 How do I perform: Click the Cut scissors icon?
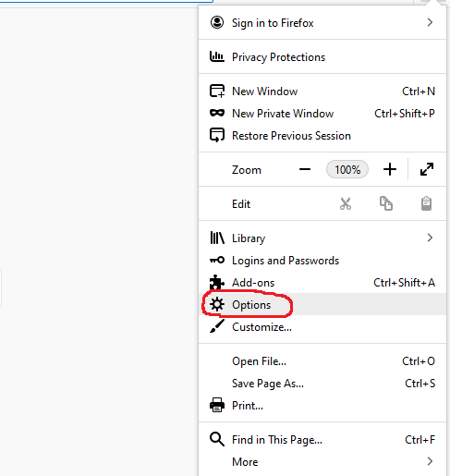[x=346, y=203]
